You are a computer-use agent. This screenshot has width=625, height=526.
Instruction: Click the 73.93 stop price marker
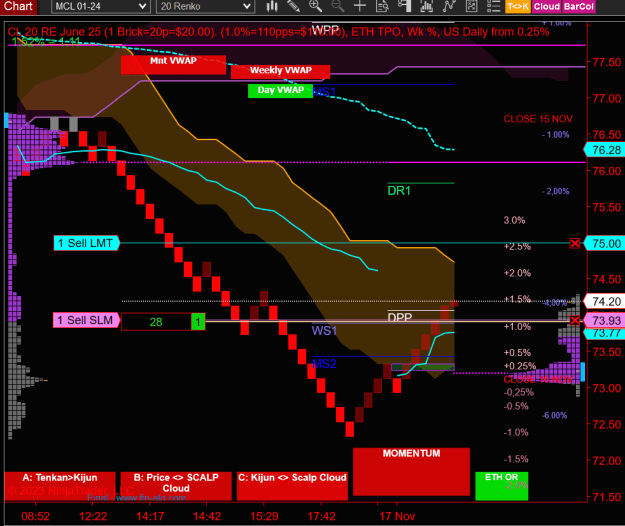click(x=606, y=320)
